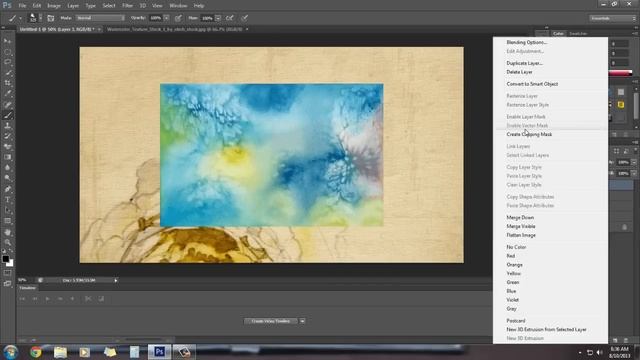
Task: Select the Healing Brush tool
Action: click(7, 104)
